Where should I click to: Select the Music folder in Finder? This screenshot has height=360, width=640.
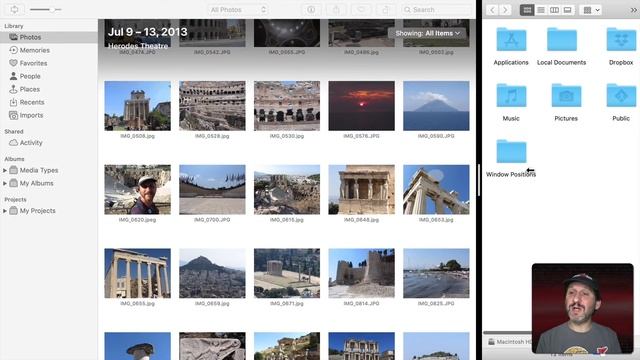[511, 95]
